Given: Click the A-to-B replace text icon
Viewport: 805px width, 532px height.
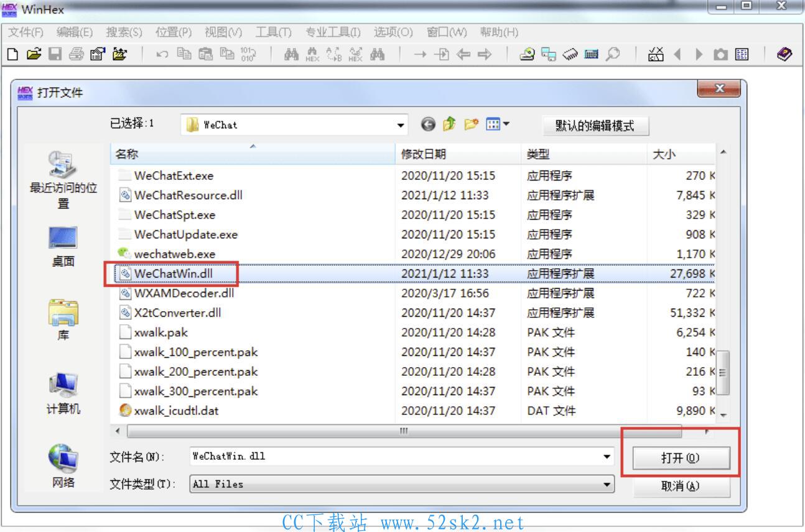Looking at the screenshot, I should coord(334,55).
